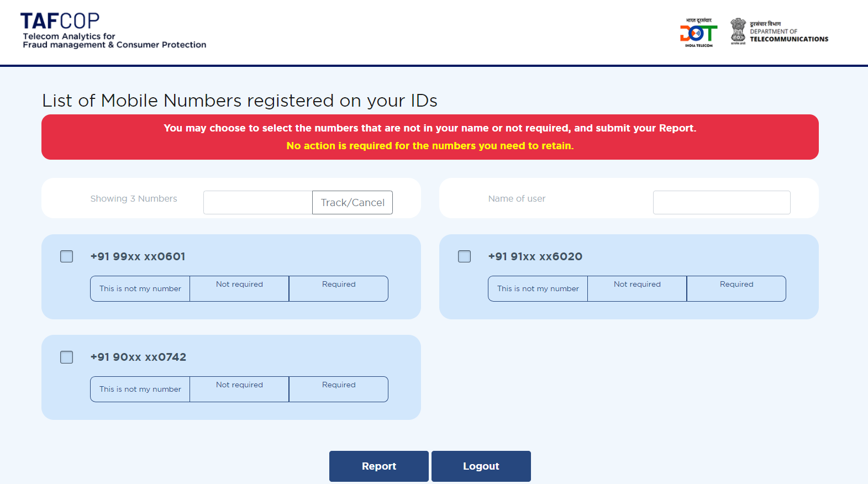Tick the checkbox for +91 91xx xx6020

(x=464, y=256)
